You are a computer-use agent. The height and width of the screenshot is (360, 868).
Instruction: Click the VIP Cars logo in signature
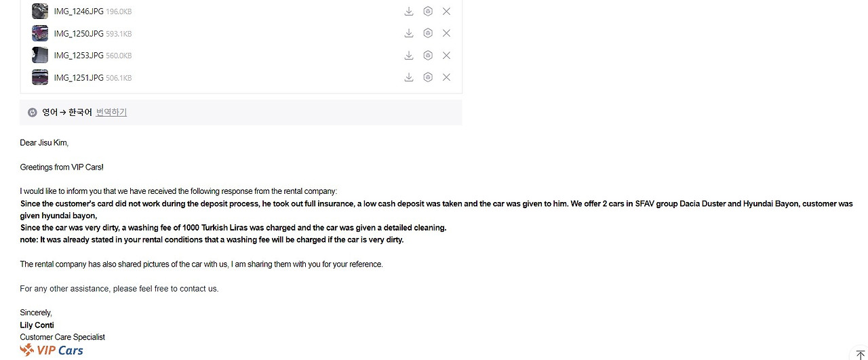[52, 350]
